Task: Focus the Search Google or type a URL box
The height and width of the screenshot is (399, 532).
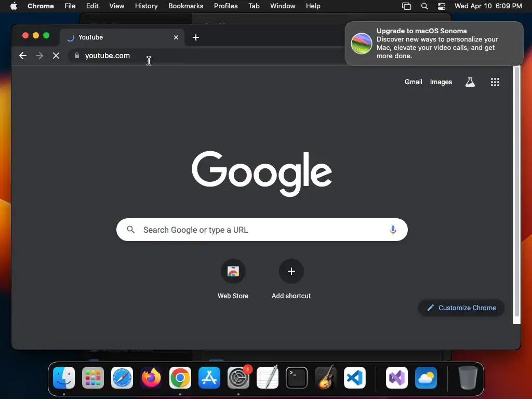Action: [262, 230]
